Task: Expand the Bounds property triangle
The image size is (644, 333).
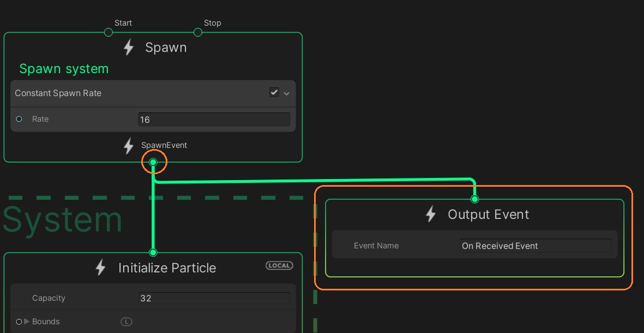Action: point(26,322)
